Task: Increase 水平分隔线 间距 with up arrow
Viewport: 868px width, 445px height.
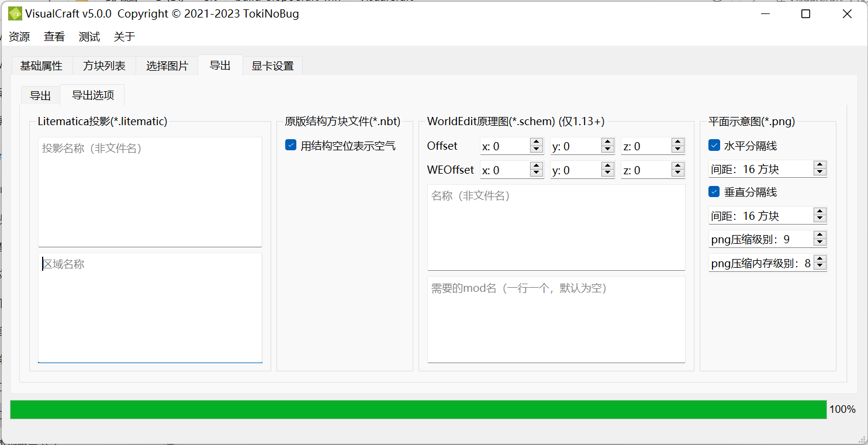Action: point(819,165)
